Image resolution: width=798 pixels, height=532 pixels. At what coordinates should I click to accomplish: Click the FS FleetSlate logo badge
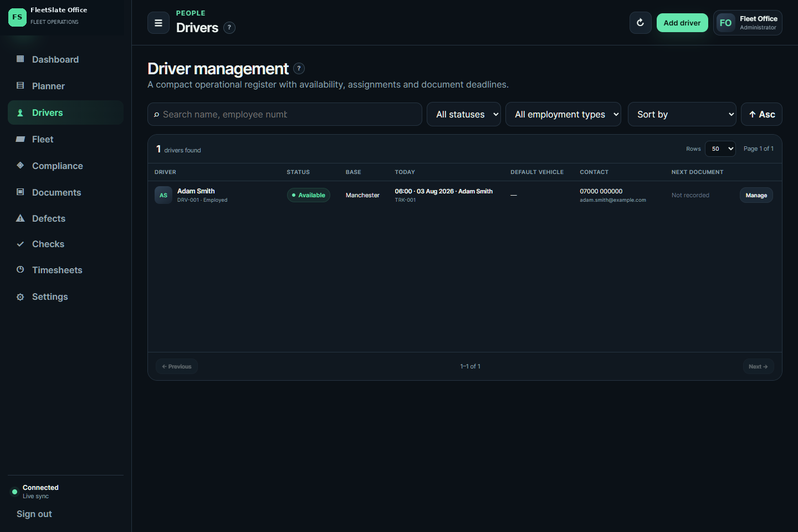[17, 17]
